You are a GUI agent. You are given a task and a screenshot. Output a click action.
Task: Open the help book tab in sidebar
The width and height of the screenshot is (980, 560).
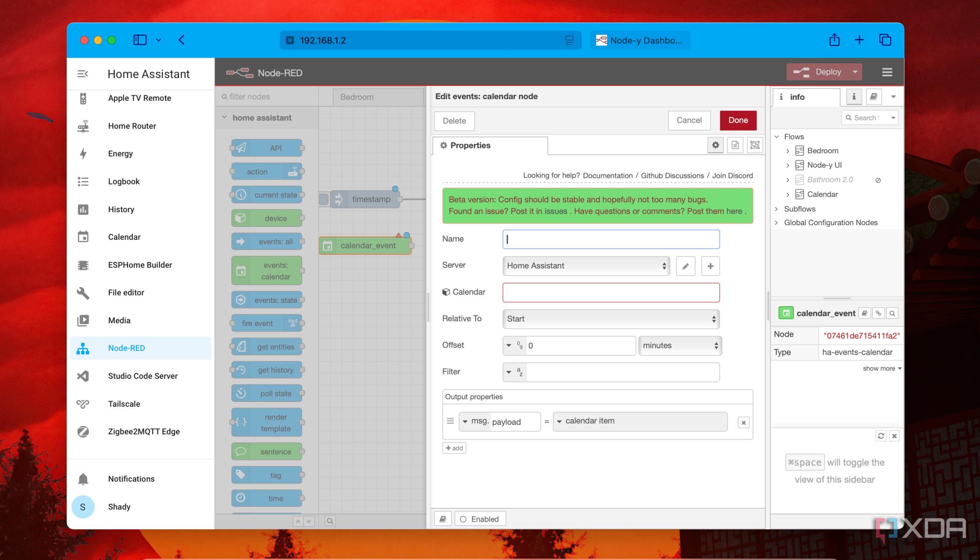point(873,97)
